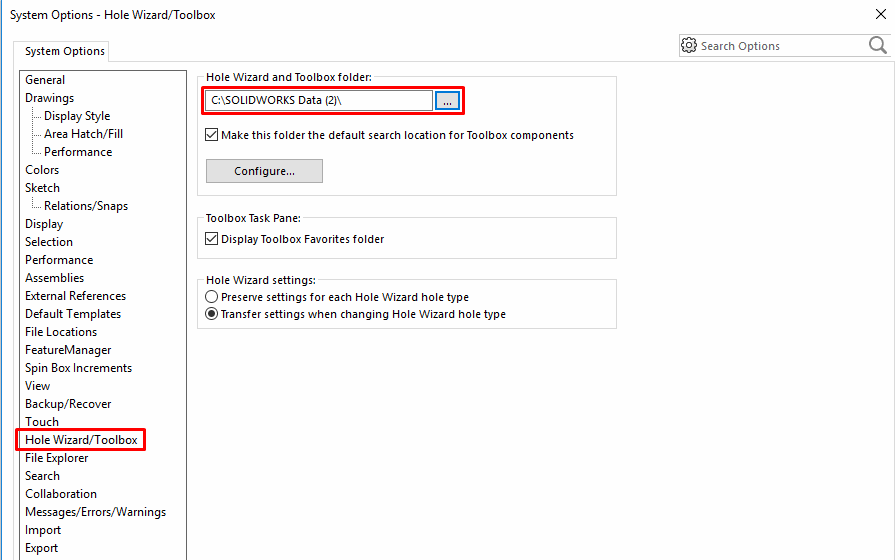Select Assemblies in the options list
Viewport: 895px width, 560px height.
(55, 277)
